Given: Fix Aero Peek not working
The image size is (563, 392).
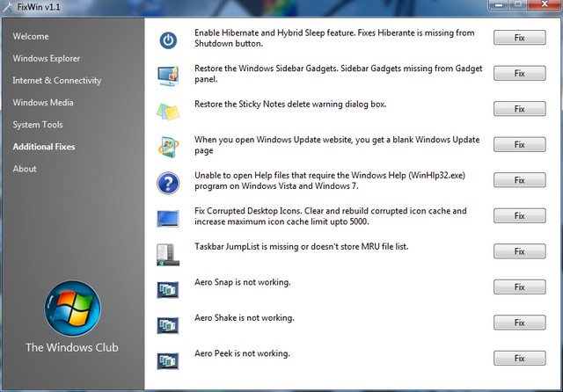Looking at the screenshot, I should 520,358.
